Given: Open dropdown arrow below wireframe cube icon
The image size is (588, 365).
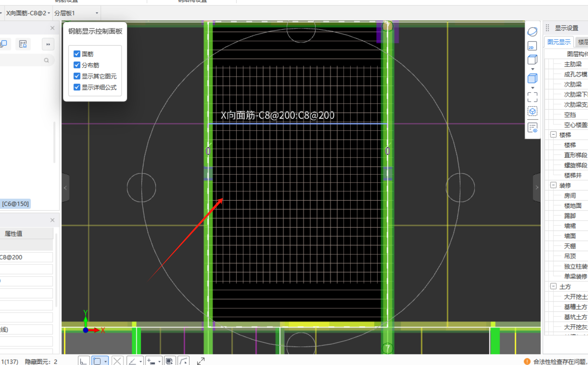Looking at the screenshot, I should (x=533, y=69).
